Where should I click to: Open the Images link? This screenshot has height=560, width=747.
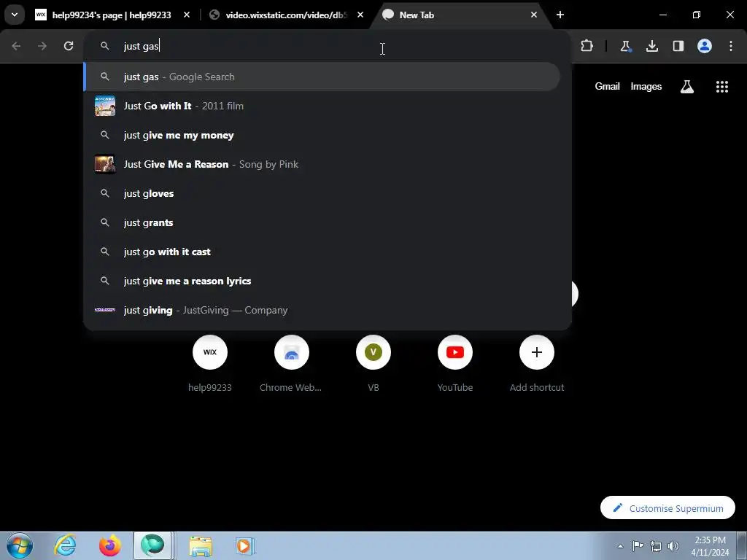click(x=646, y=86)
